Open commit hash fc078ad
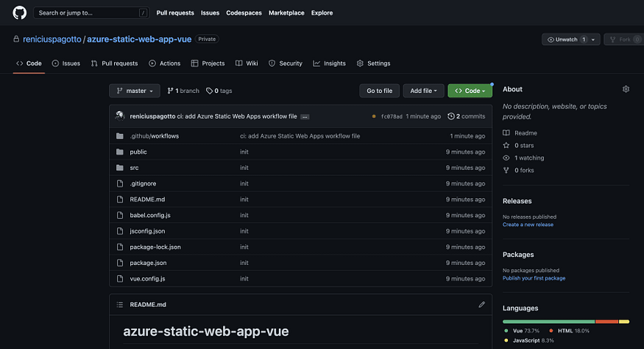Viewport: 644px width, 349px height. point(392,117)
